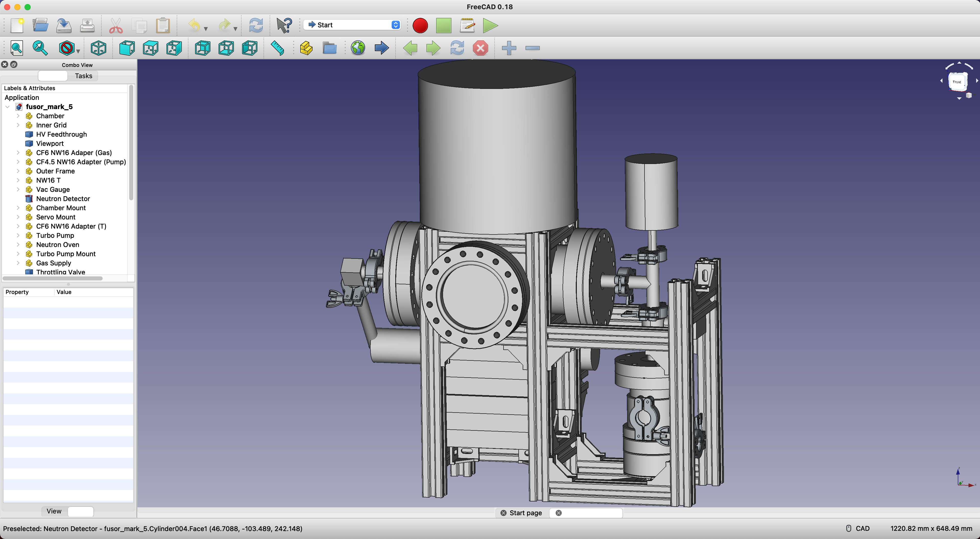
Task: Select the View property tab
Action: (x=54, y=511)
